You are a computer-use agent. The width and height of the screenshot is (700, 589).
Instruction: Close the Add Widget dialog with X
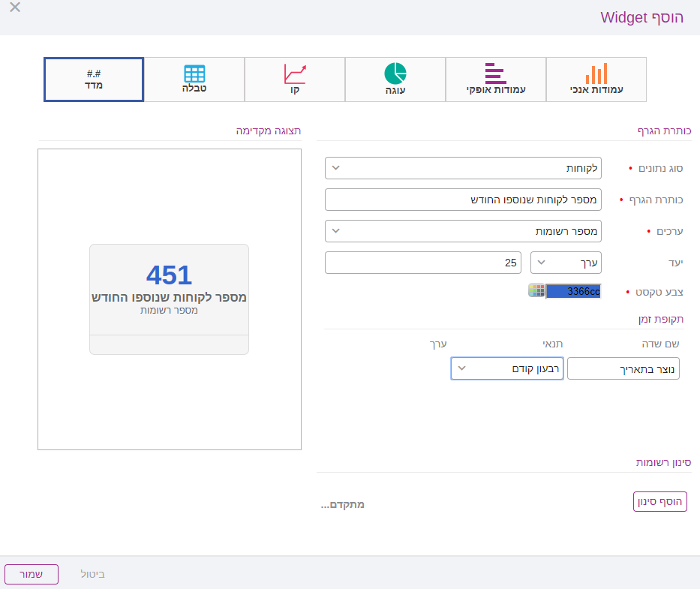pos(15,8)
